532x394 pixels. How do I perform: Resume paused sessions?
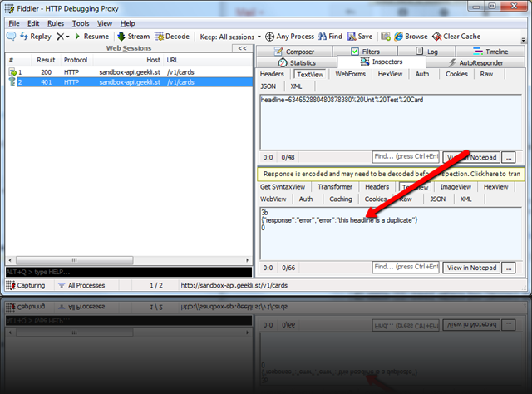click(x=92, y=37)
